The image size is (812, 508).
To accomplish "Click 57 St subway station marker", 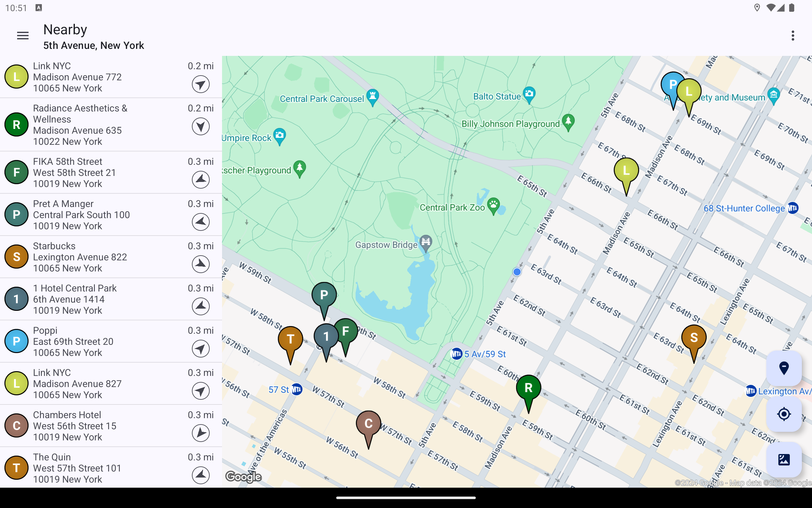I will pos(297,389).
